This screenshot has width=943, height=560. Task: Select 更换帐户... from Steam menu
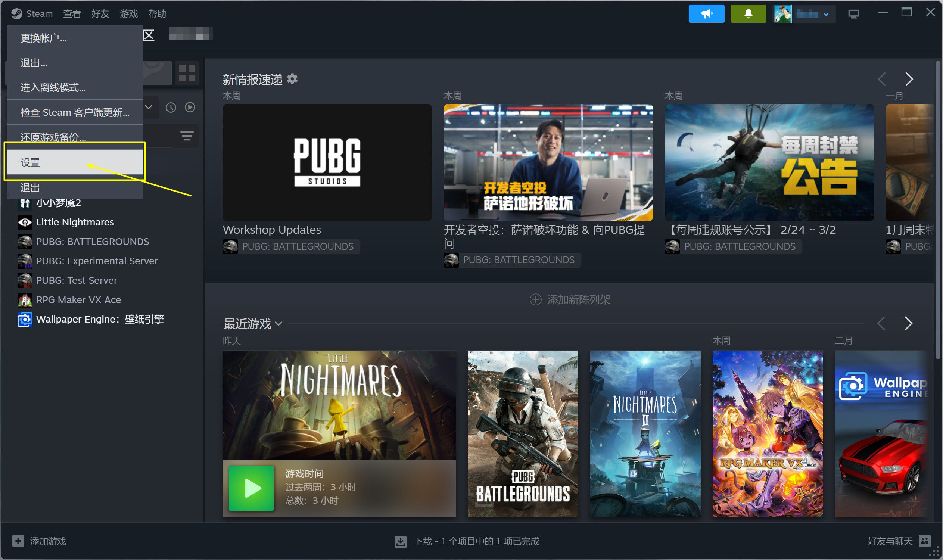tap(75, 38)
